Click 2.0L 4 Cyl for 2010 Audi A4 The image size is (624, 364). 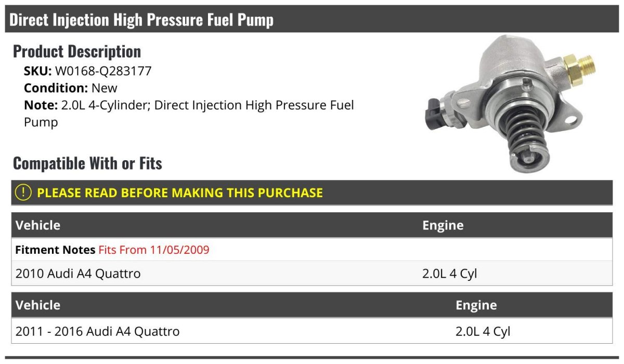coord(449,274)
